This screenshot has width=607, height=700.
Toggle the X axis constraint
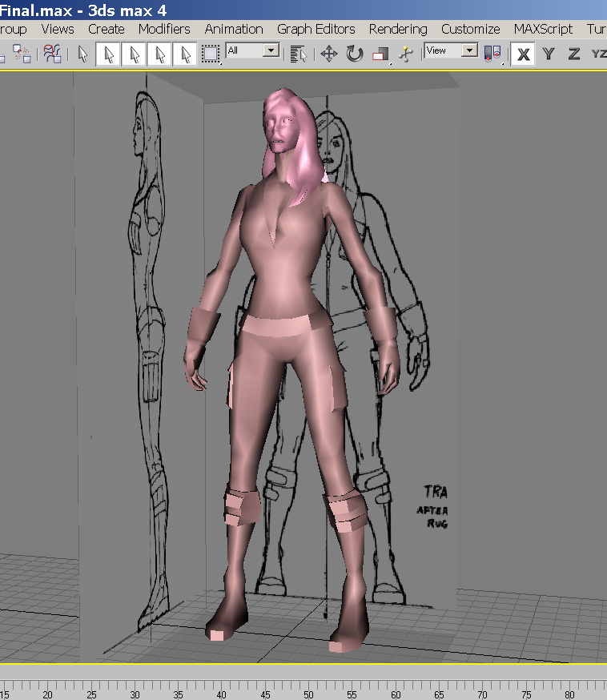pyautogui.click(x=523, y=54)
